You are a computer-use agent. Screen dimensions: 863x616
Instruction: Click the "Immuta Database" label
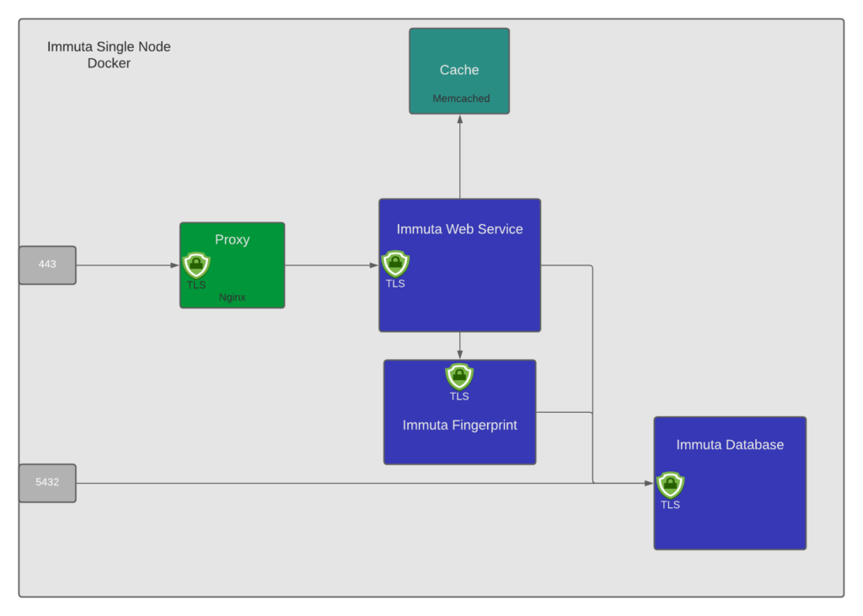click(730, 445)
